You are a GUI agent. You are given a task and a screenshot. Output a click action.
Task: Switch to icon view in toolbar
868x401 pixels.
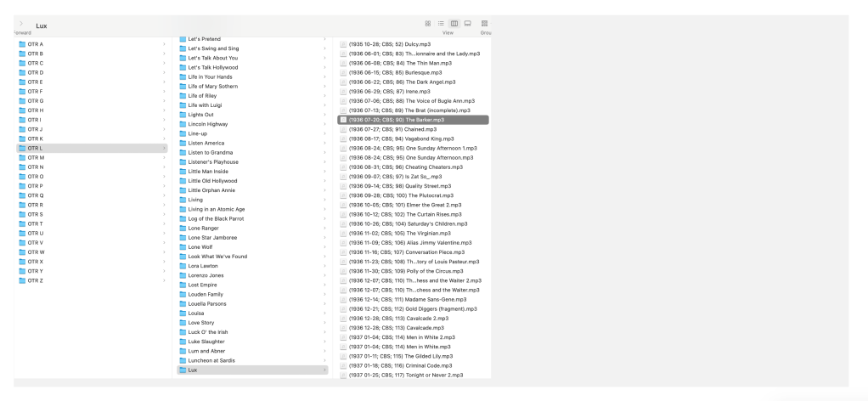pyautogui.click(x=426, y=23)
